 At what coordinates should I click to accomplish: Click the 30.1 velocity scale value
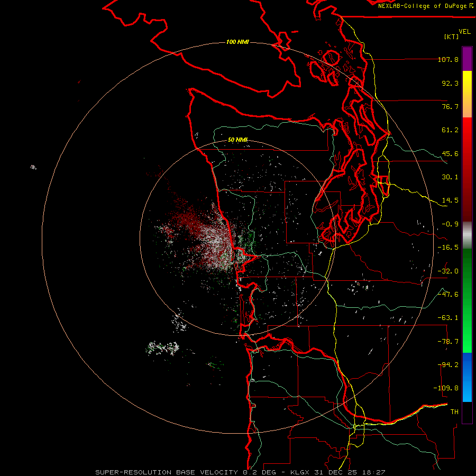(450, 177)
